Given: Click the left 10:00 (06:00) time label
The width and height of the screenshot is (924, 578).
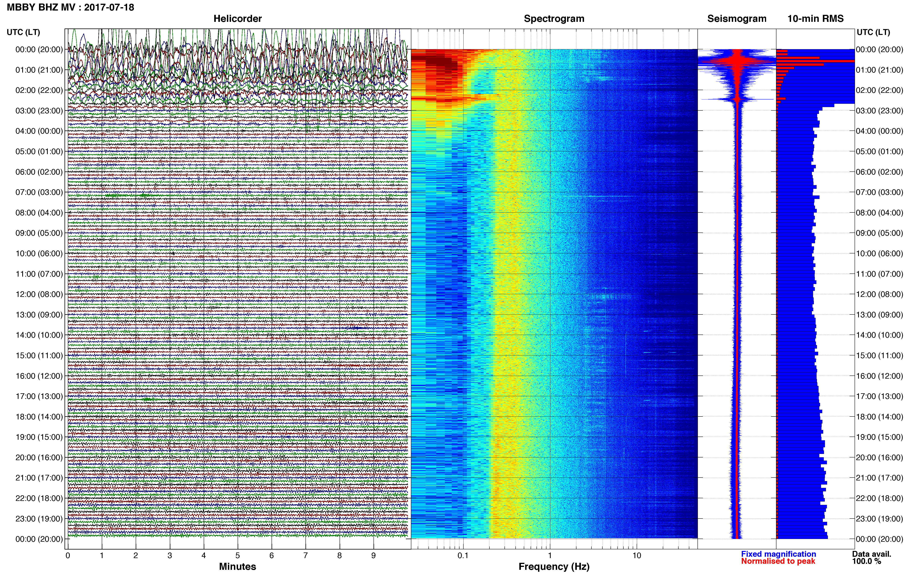Looking at the screenshot, I should 39,253.
